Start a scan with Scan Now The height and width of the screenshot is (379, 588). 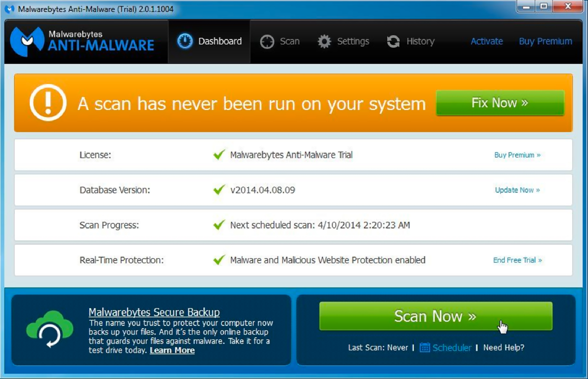[436, 316]
